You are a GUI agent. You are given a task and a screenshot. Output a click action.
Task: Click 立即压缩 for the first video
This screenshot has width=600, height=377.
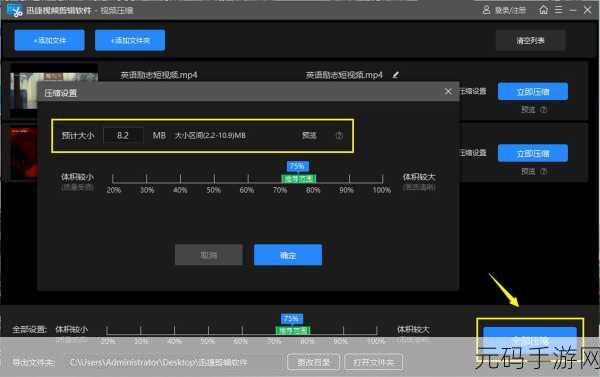point(533,91)
